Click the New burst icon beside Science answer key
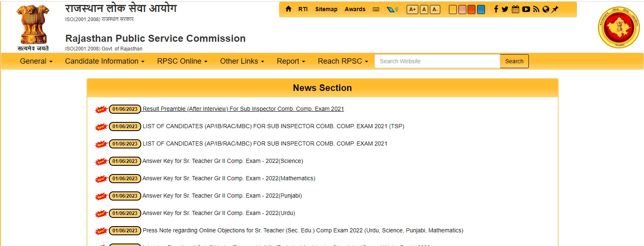The height and width of the screenshot is (246, 644). coord(101,162)
